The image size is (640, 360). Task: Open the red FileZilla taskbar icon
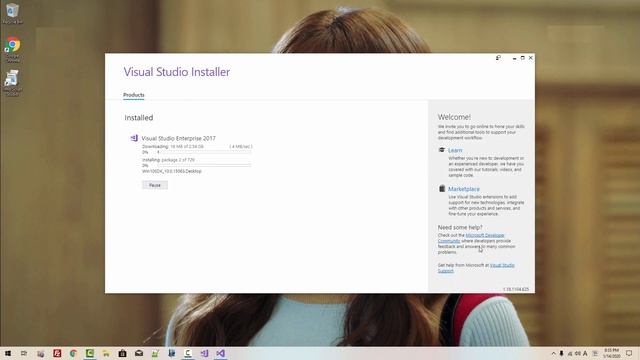tap(57, 353)
